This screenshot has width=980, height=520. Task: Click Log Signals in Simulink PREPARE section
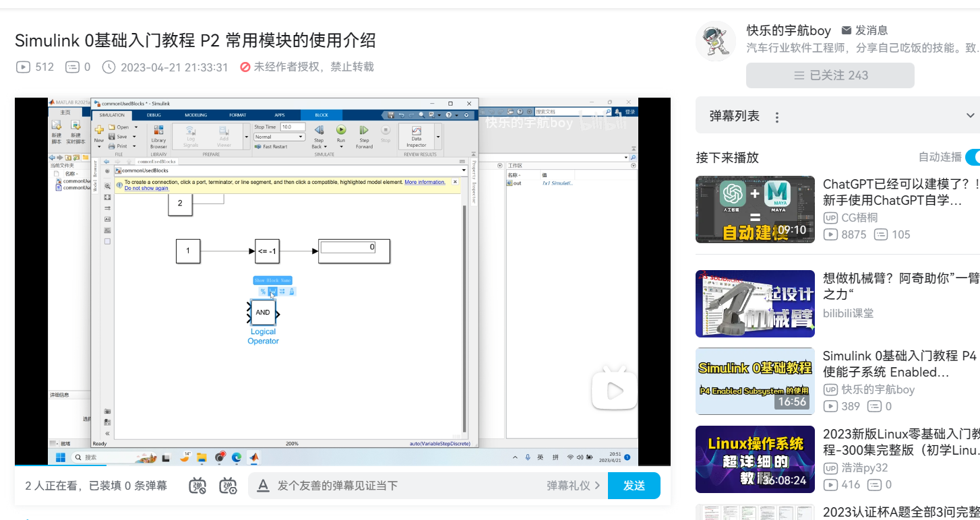pyautogui.click(x=191, y=135)
